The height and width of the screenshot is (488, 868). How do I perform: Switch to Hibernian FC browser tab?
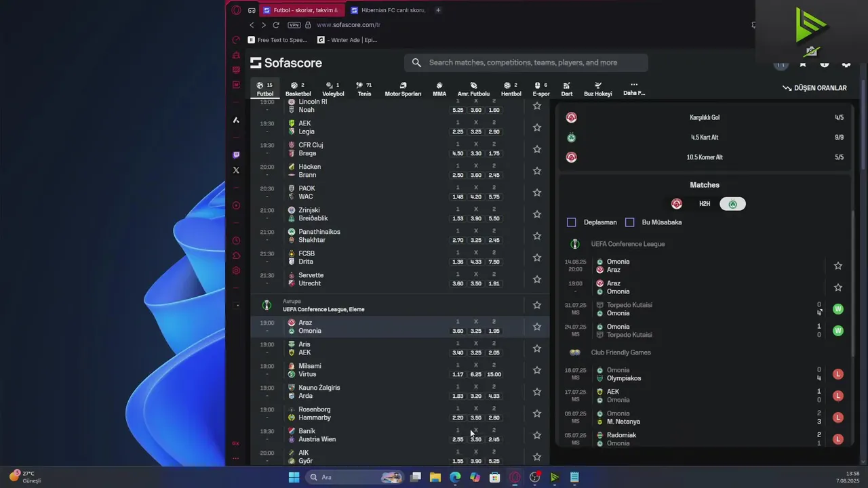(388, 10)
